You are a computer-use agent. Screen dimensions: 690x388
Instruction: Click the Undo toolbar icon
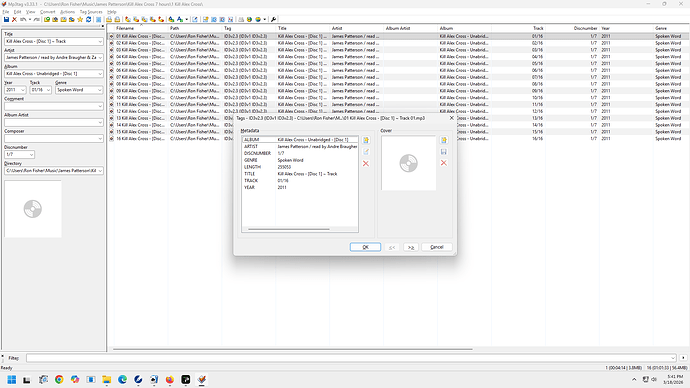(23, 19)
